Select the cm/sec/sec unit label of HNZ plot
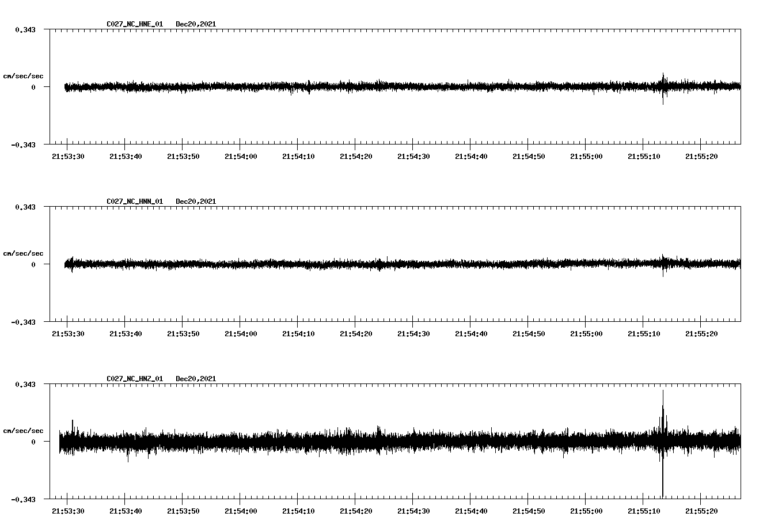The width and height of the screenshot is (782, 532). click(23, 431)
